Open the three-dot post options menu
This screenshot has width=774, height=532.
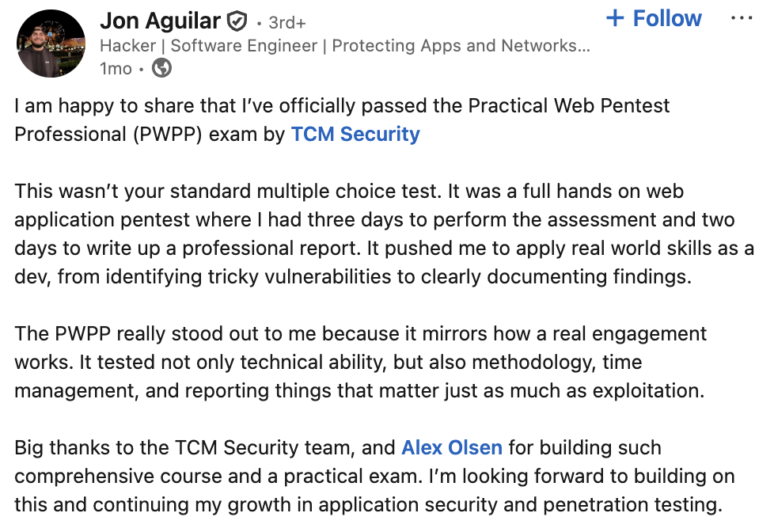point(742,19)
